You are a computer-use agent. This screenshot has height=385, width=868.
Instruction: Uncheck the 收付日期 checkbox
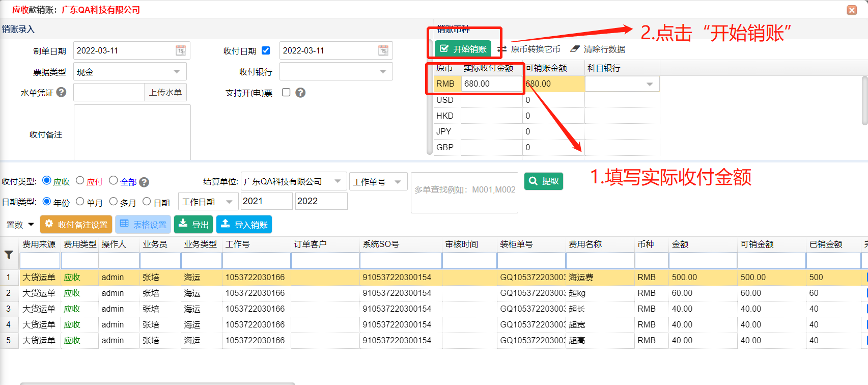[x=266, y=50]
